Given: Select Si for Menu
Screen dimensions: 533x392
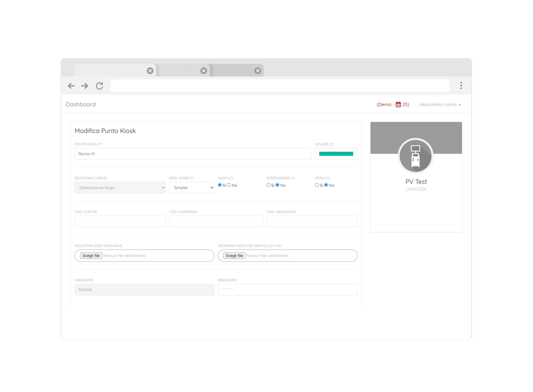Looking at the screenshot, I should pyautogui.click(x=317, y=185).
